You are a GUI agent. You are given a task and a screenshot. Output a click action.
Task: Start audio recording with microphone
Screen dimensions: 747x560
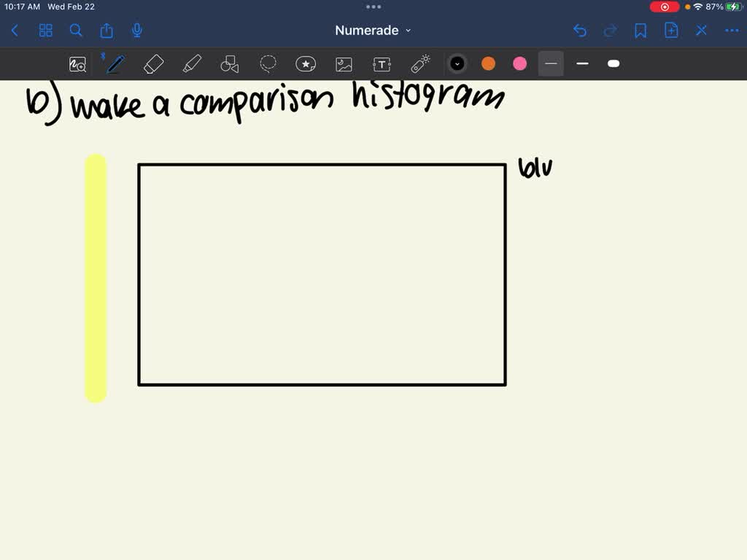(x=137, y=31)
